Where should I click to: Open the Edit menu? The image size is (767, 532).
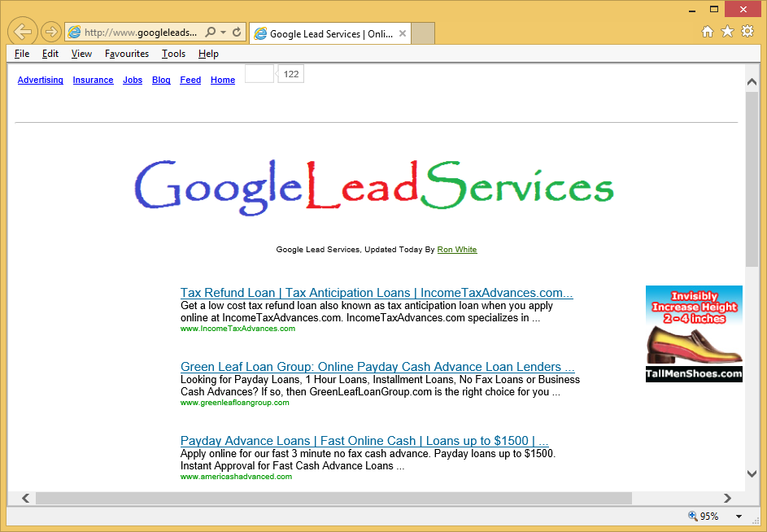50,54
